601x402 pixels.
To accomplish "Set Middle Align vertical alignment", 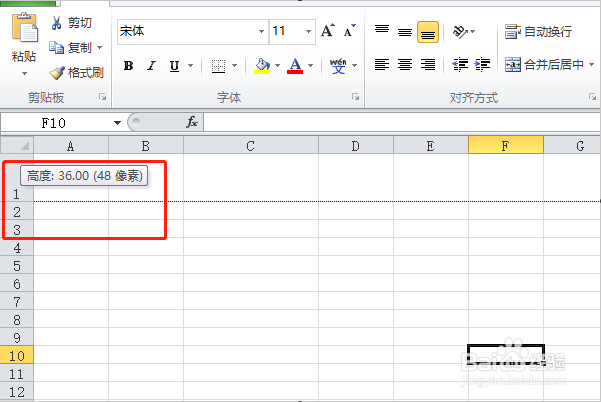I will coord(405,31).
